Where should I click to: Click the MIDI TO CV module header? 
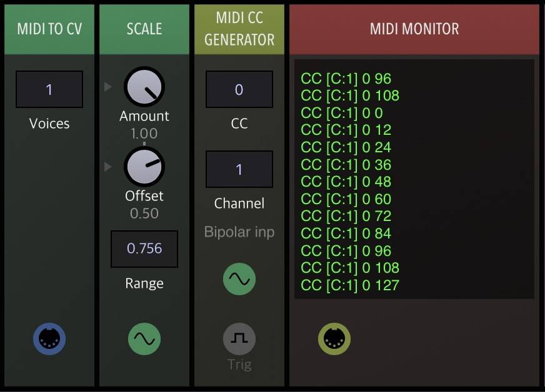pos(49,29)
